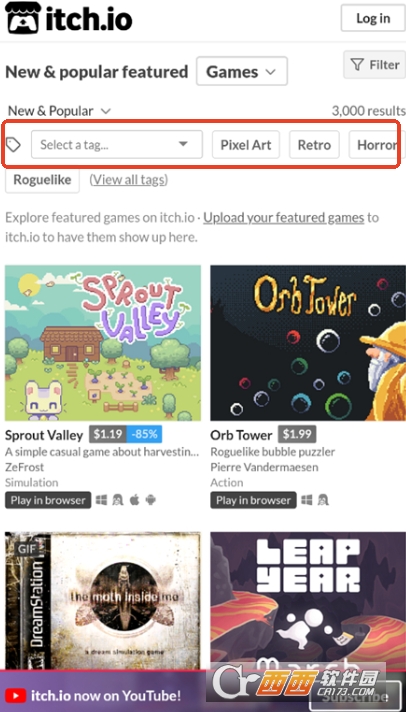Viewport: 406px width, 712px height.
Task: Click Linux icon under Sprout Valley
Action: pyautogui.click(x=118, y=500)
